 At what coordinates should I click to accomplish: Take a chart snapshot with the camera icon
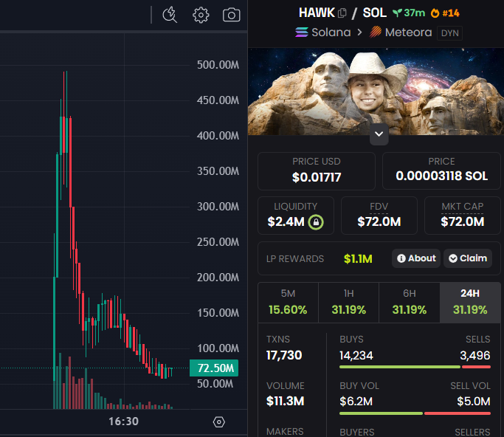(x=232, y=15)
